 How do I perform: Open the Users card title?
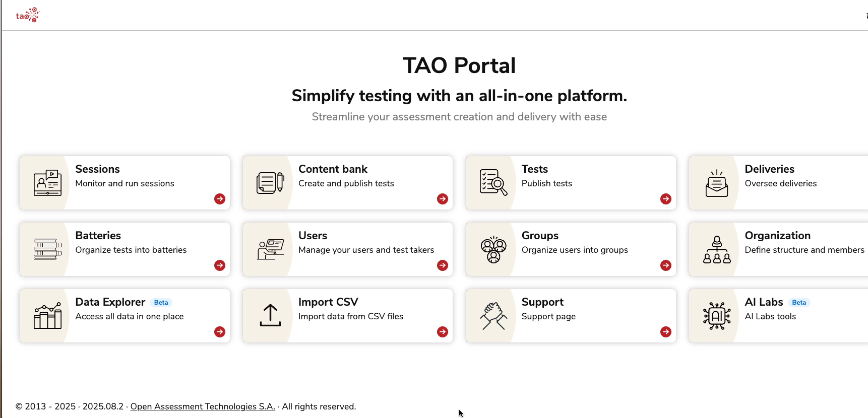[x=313, y=236]
